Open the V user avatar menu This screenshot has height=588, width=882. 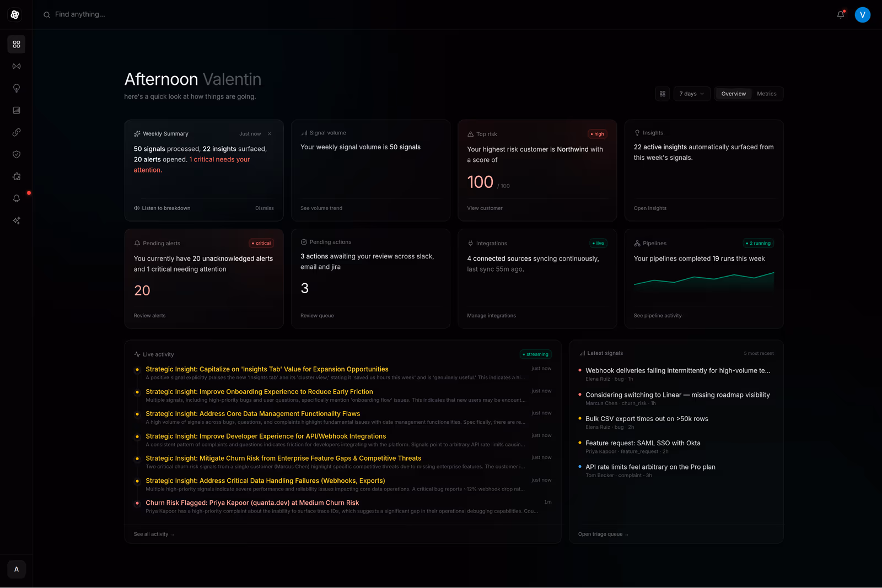click(862, 15)
